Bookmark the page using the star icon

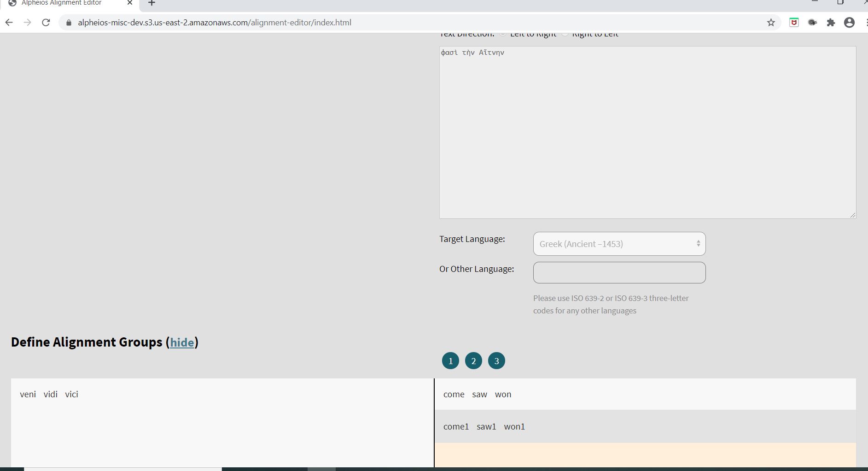pyautogui.click(x=770, y=22)
